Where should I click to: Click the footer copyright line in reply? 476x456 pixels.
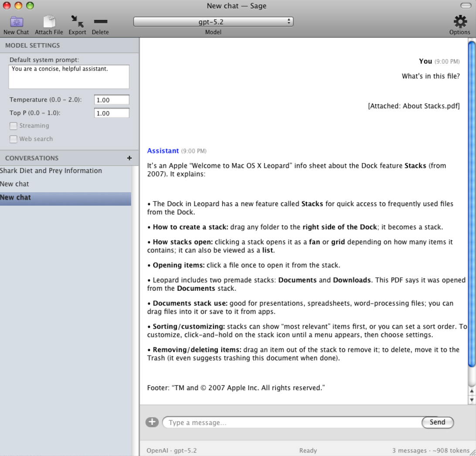(x=236, y=388)
